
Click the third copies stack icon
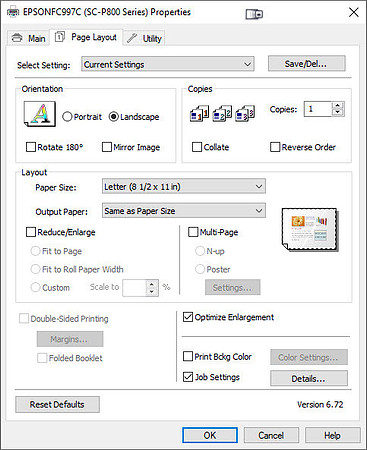[x=245, y=114]
